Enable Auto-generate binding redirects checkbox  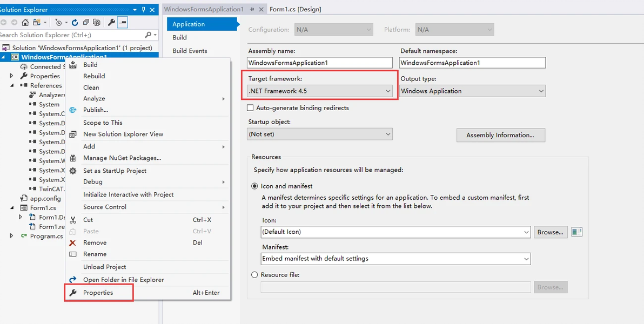click(250, 108)
